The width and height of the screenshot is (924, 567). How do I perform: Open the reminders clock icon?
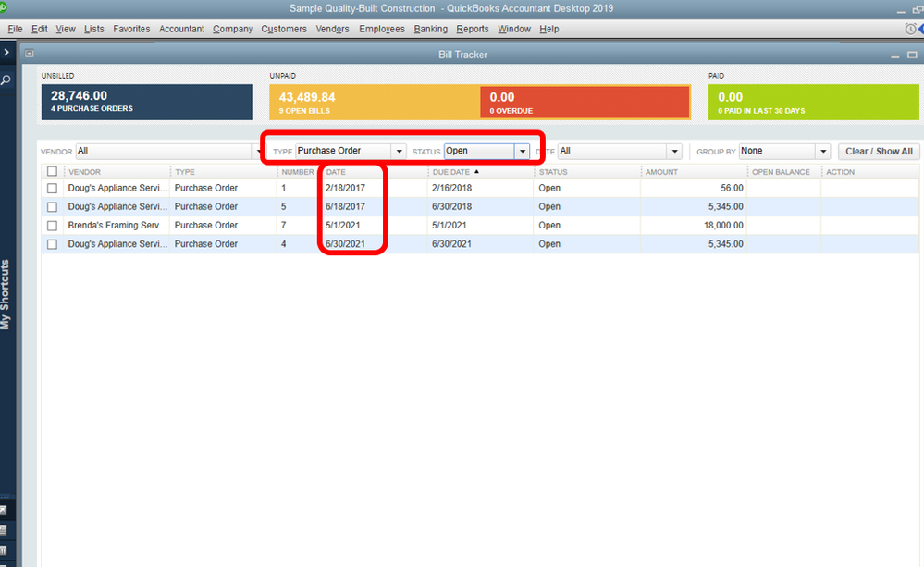910,29
